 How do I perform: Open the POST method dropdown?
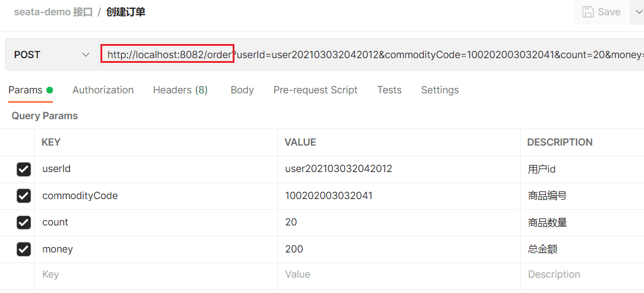(x=52, y=55)
